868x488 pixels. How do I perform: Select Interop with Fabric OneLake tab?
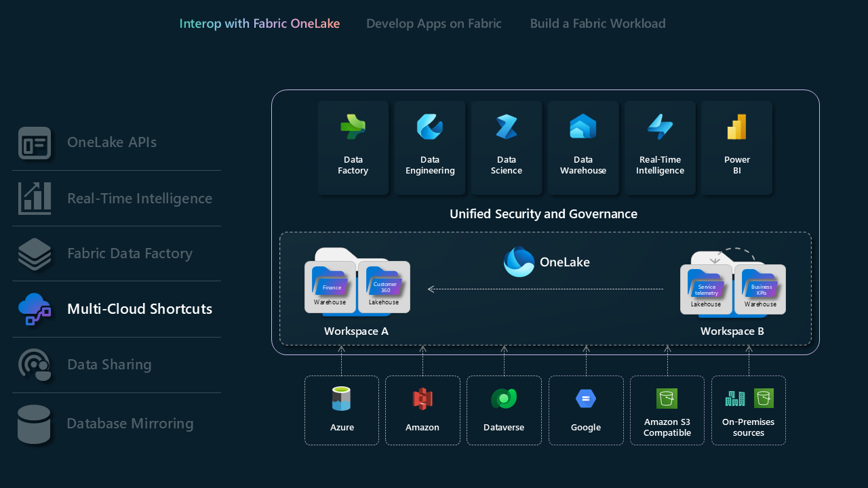[x=260, y=24]
